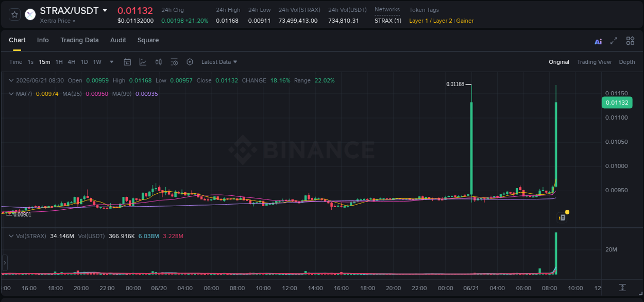Click the 24h Vol(USDT) value 734,810.31

pos(344,21)
